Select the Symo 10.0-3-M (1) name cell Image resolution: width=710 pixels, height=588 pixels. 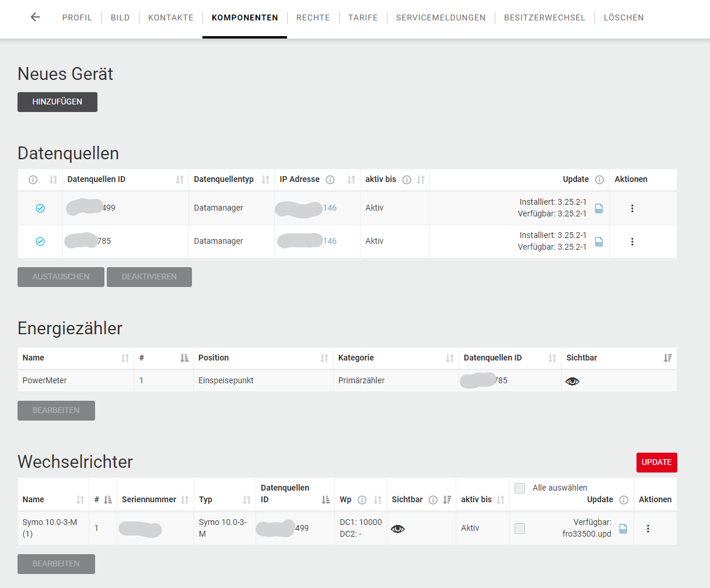[x=53, y=528]
